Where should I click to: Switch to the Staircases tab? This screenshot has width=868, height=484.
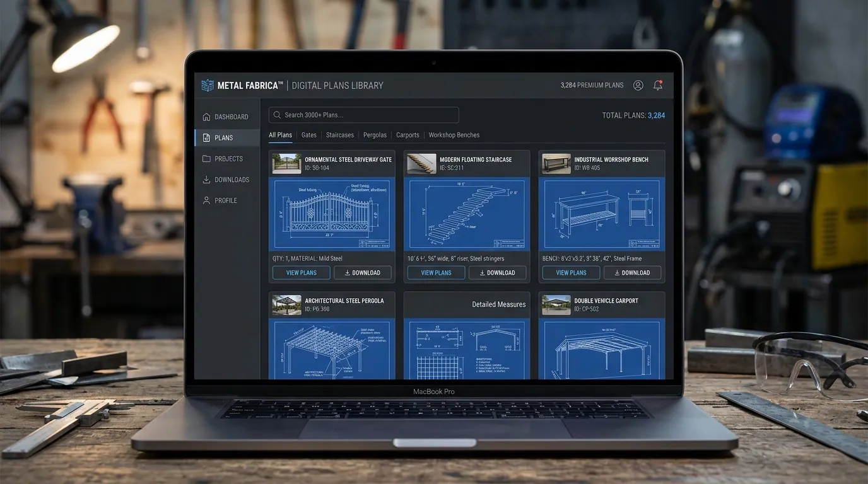click(340, 135)
